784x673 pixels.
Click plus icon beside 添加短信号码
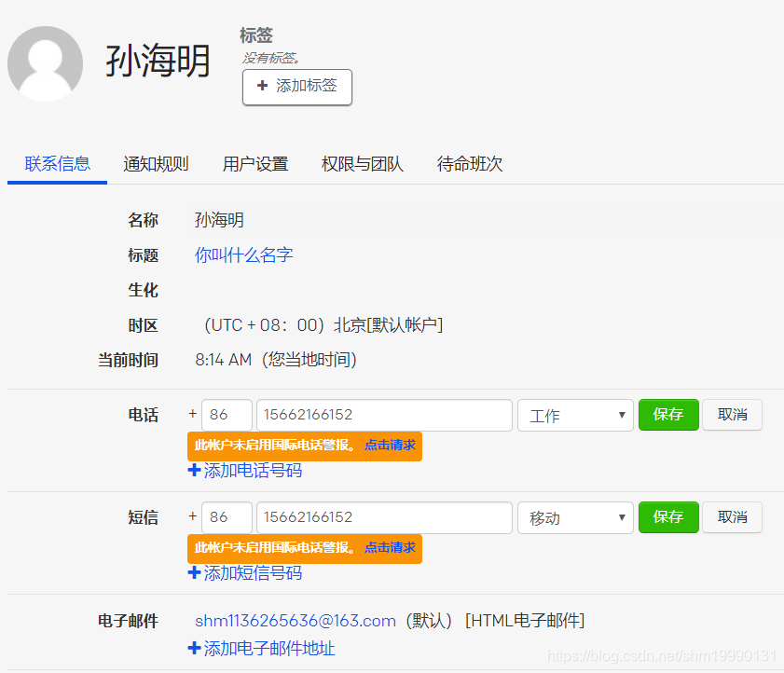click(x=194, y=572)
